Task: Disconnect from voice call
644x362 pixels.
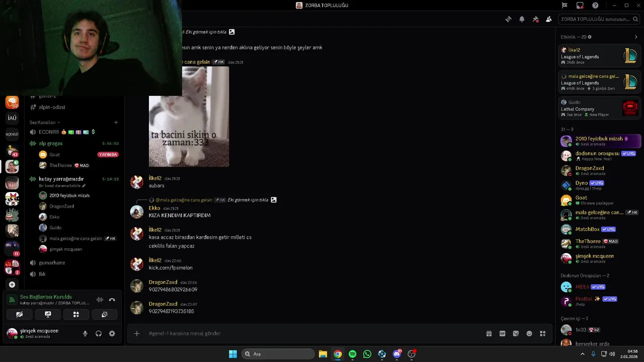Action: (112, 300)
